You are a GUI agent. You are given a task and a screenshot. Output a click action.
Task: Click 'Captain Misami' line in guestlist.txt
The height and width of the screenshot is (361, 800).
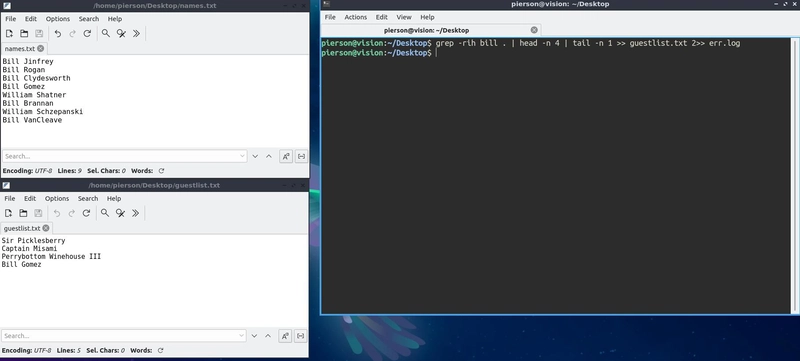[x=29, y=248]
